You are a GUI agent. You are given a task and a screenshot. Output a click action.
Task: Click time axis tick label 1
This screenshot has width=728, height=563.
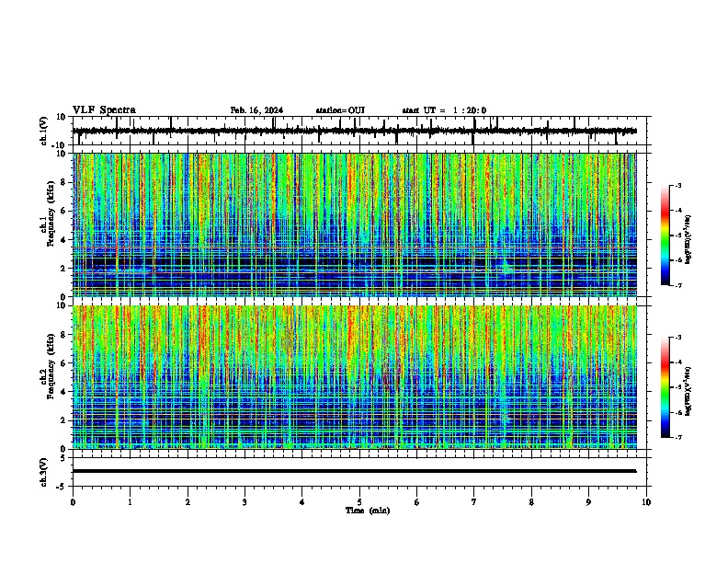pyautogui.click(x=130, y=502)
